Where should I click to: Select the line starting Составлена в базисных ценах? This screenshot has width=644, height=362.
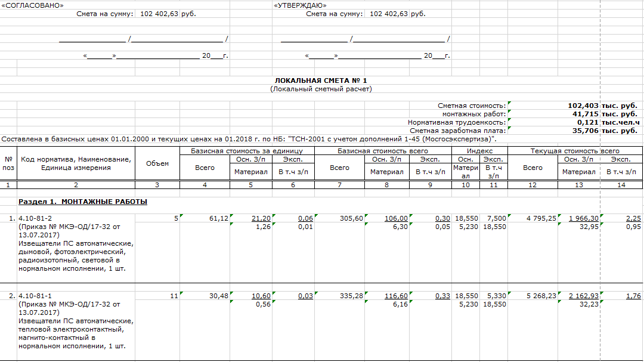pos(249,139)
